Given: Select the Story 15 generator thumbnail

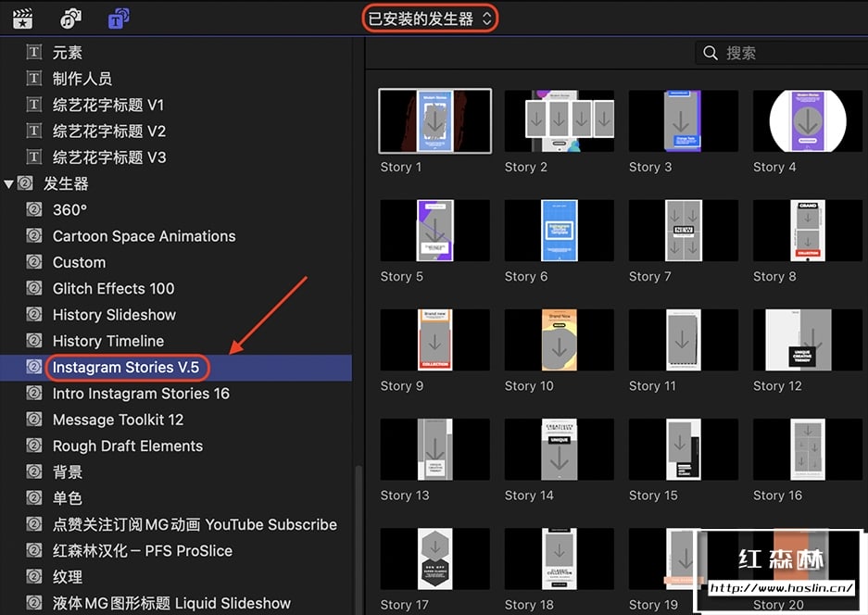Looking at the screenshot, I should click(x=684, y=449).
